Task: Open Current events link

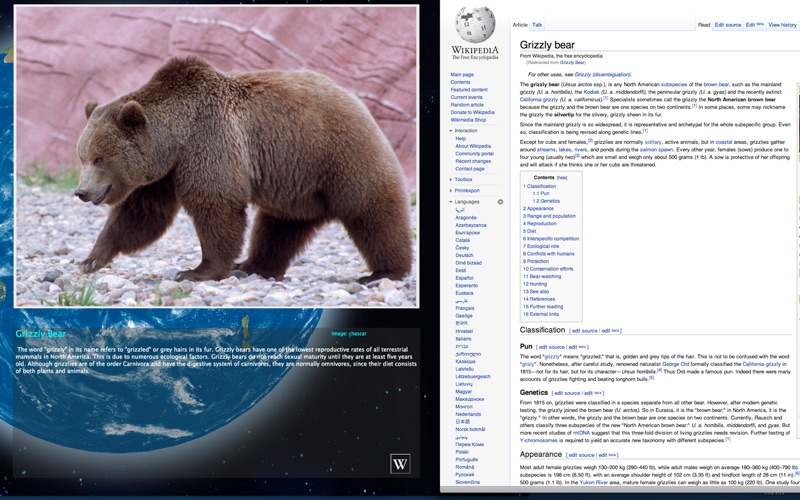Action: click(x=466, y=97)
